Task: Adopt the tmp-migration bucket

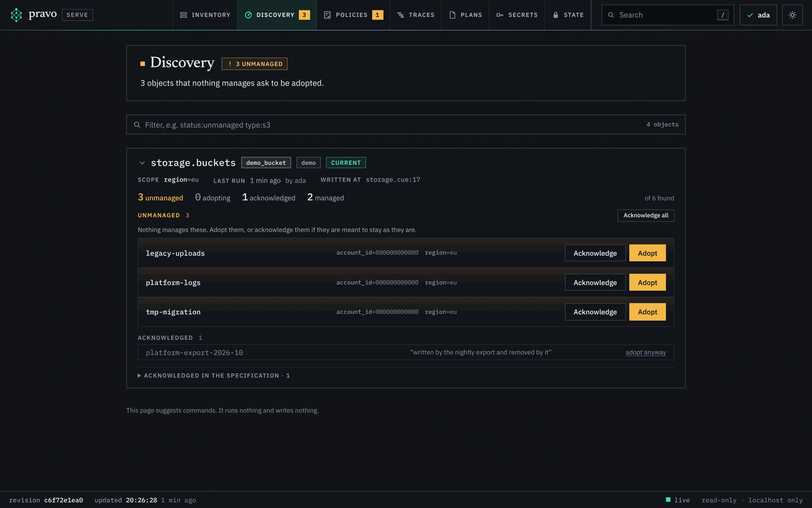Action: (647, 312)
